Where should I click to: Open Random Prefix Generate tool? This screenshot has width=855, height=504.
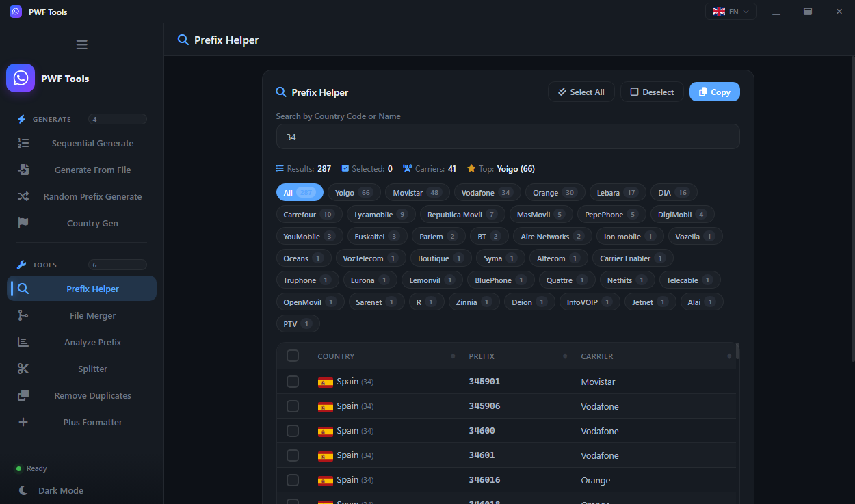pyautogui.click(x=82, y=196)
